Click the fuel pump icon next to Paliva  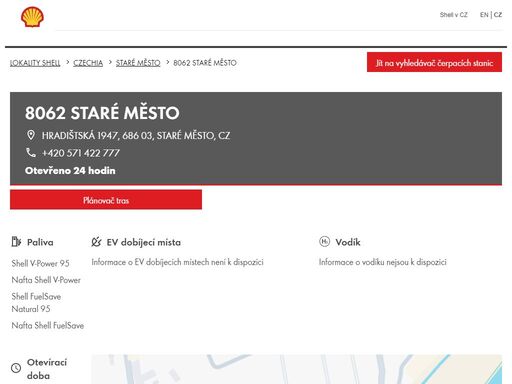coord(16,242)
